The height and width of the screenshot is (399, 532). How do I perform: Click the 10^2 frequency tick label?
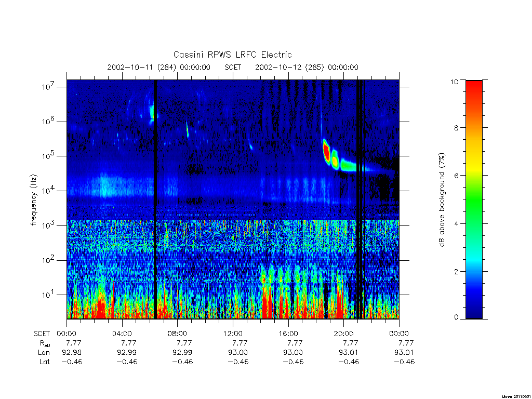[x=49, y=260]
